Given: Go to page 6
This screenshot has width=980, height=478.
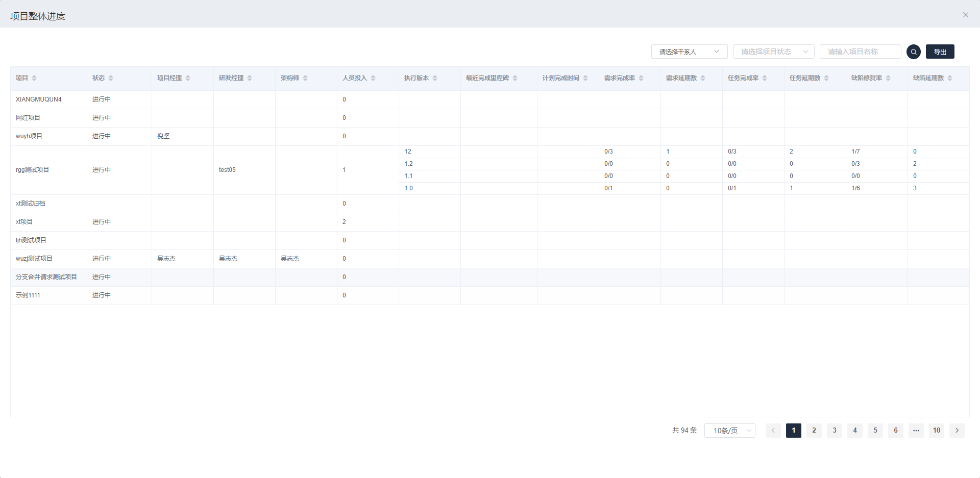Looking at the screenshot, I should click(x=896, y=431).
